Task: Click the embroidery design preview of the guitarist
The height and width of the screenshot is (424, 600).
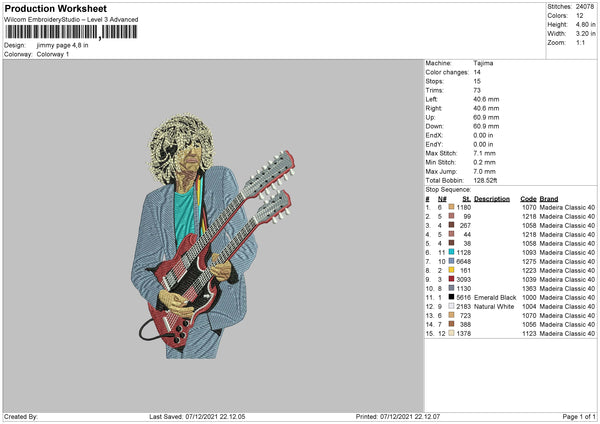Action: coord(213,236)
